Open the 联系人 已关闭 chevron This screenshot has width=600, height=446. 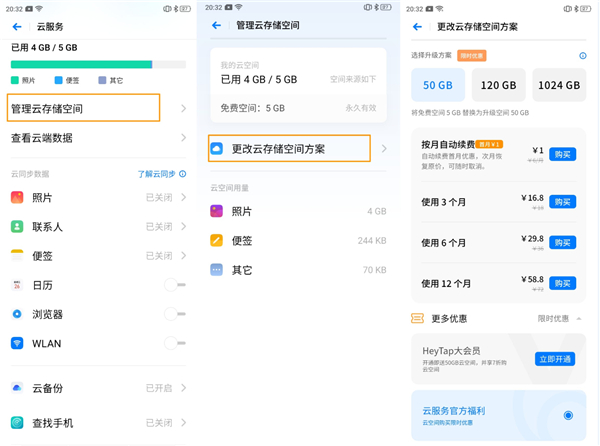(184, 226)
